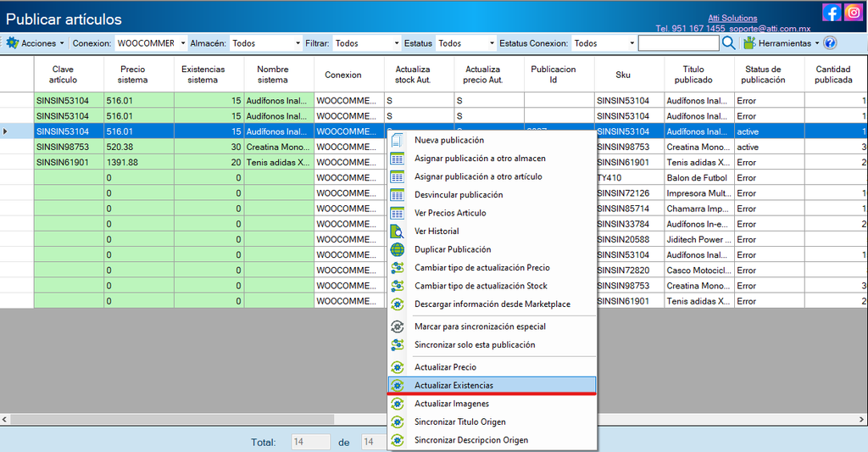Sort by Clave artículo column header

(x=69, y=75)
